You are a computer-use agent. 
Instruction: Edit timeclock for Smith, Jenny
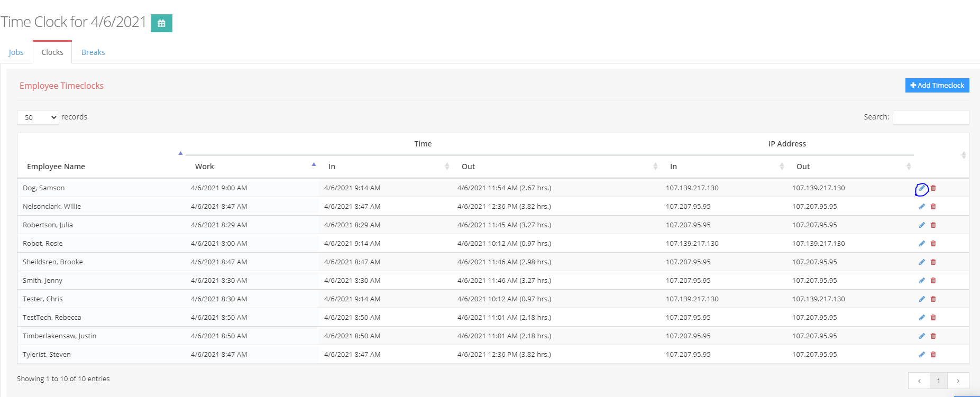(922, 281)
